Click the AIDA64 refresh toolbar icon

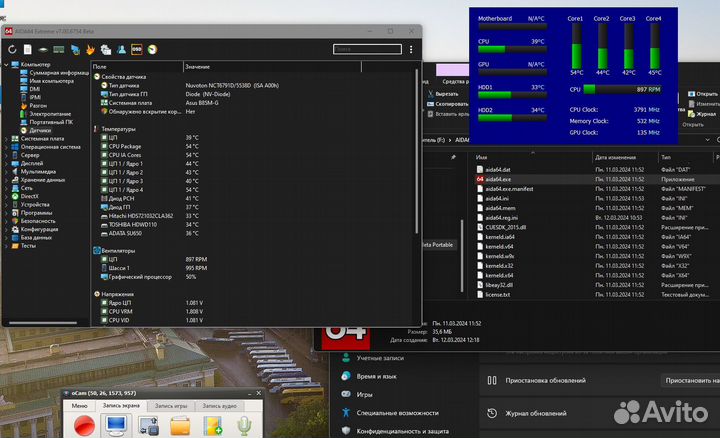[12, 49]
